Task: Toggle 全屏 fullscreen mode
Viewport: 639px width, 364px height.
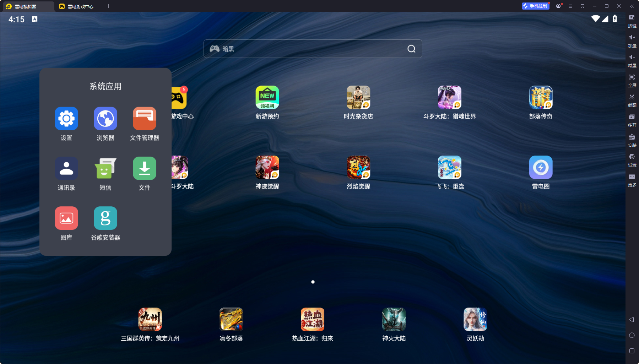Action: pos(632,81)
